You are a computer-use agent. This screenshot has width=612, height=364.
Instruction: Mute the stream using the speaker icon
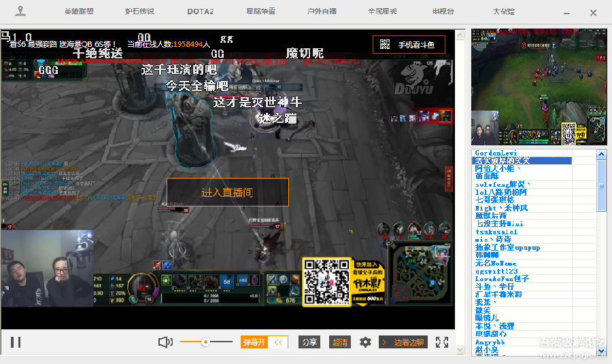[165, 342]
